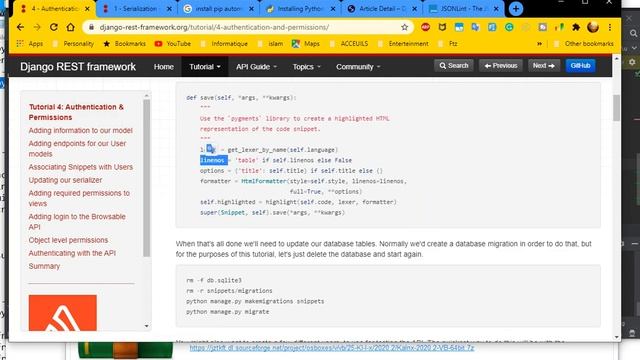Open the Personality bookmarks folder

click(73, 44)
